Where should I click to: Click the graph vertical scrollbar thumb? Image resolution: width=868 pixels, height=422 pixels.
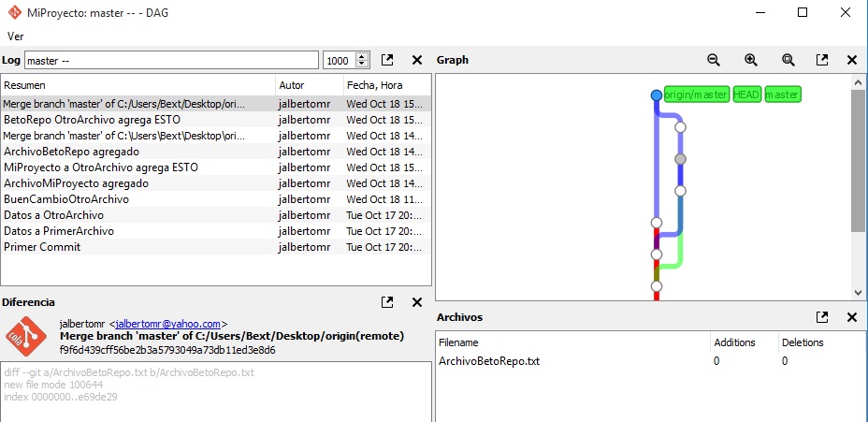pyautogui.click(x=858, y=161)
